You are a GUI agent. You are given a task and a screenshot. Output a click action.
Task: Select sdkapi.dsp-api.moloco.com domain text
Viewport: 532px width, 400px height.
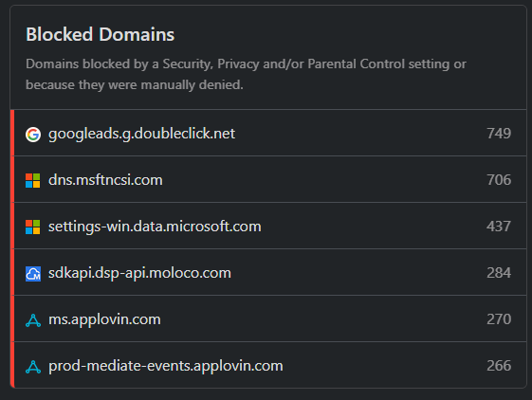(x=139, y=273)
